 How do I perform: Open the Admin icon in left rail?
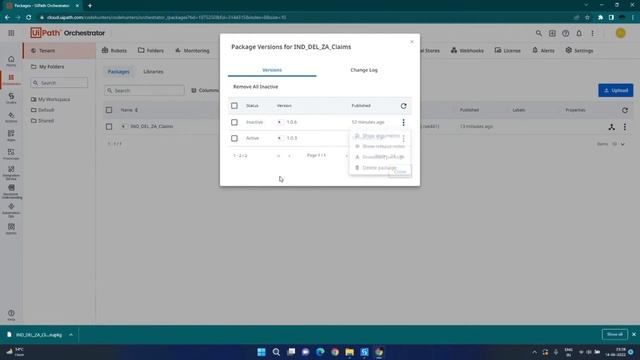tap(11, 229)
